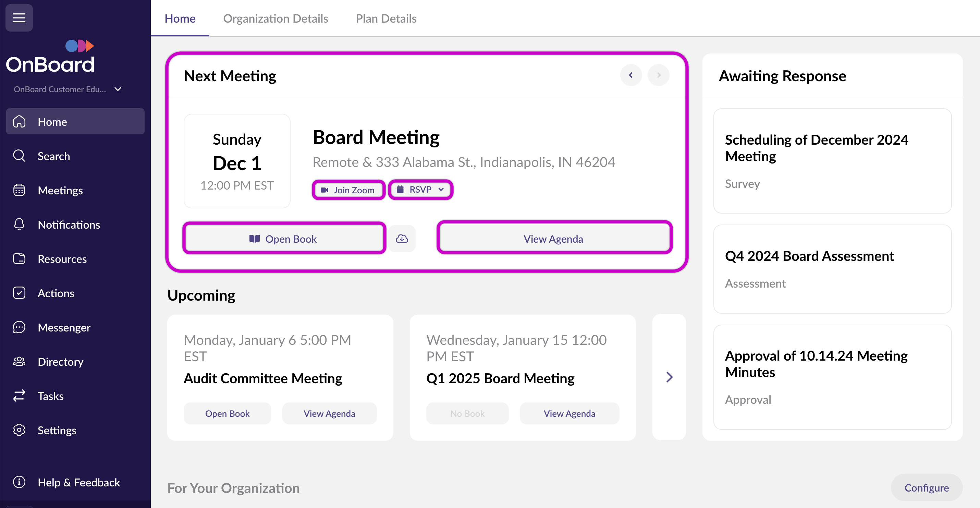This screenshot has width=980, height=508.
Task: Switch to Plan Details tab
Action: click(x=386, y=18)
